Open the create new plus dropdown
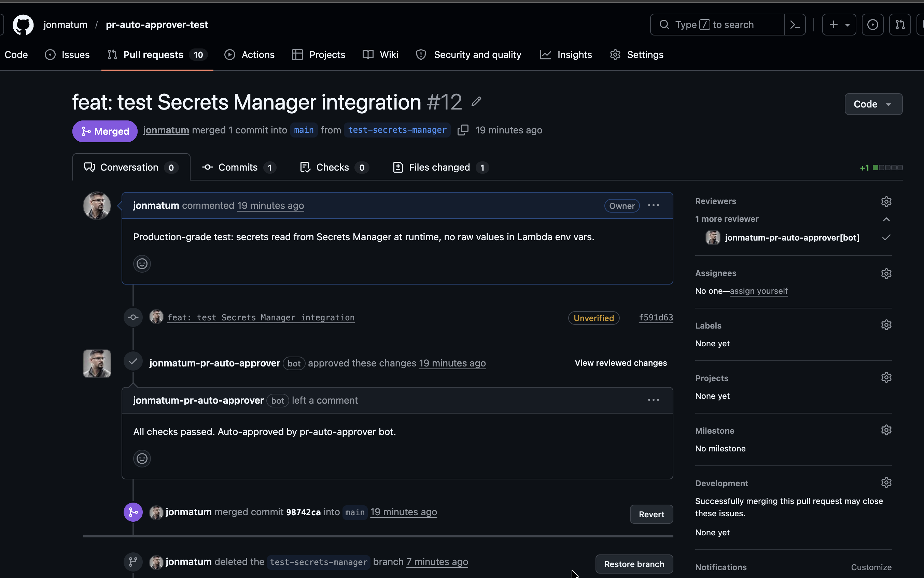 tap(839, 25)
